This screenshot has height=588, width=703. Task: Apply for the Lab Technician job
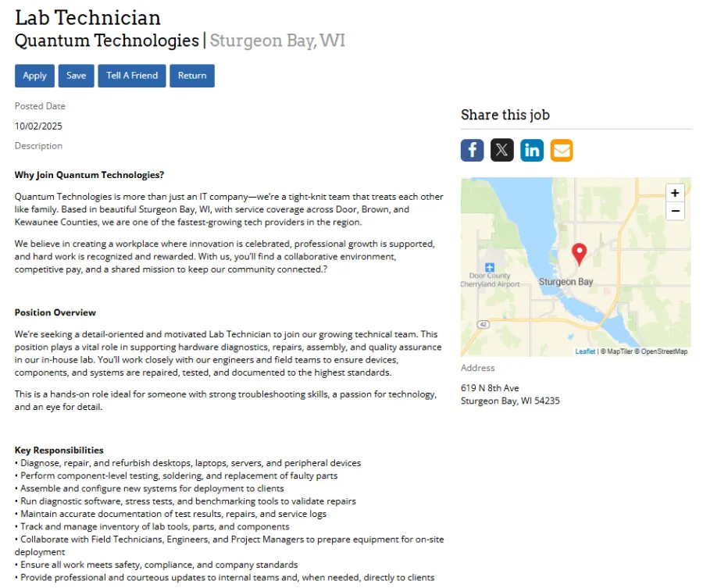34,75
